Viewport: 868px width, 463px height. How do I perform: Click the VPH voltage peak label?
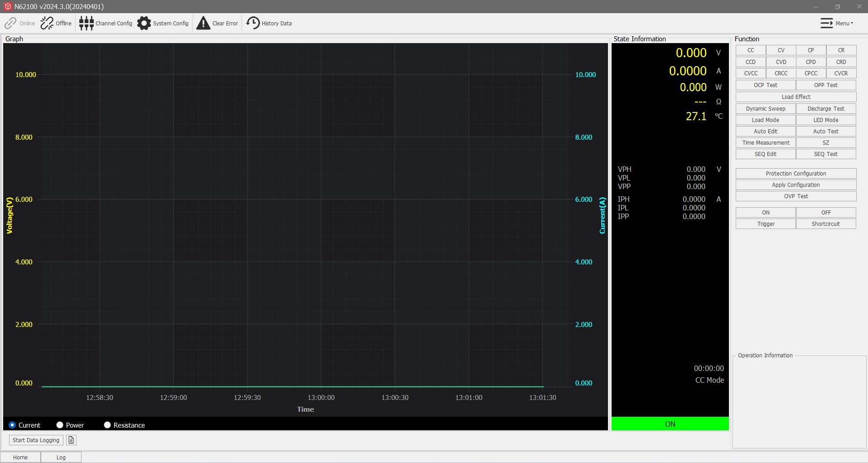pos(624,169)
